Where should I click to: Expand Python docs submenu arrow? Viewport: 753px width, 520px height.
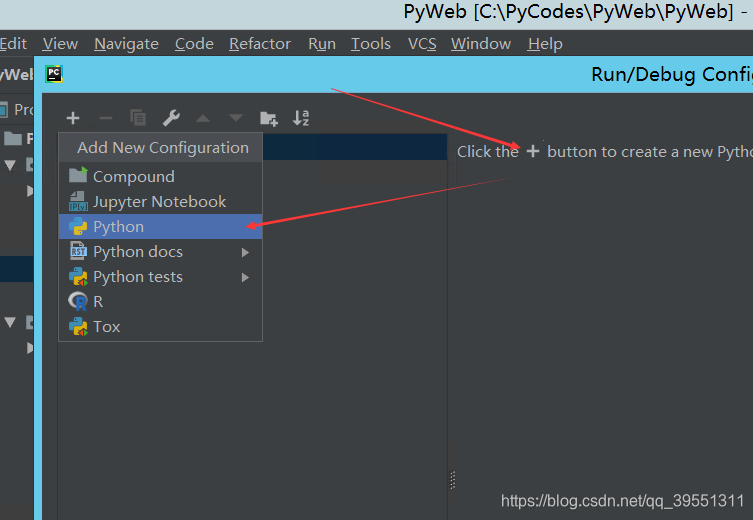pos(245,252)
